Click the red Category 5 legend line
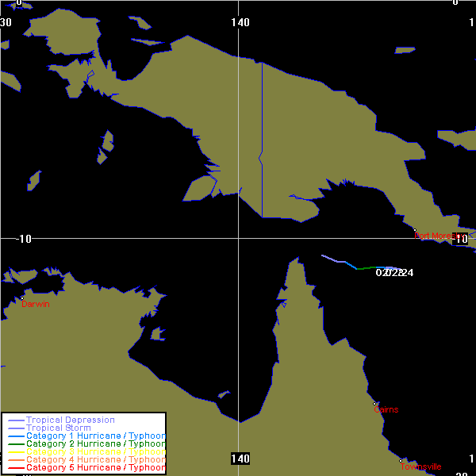 pyautogui.click(x=14, y=468)
